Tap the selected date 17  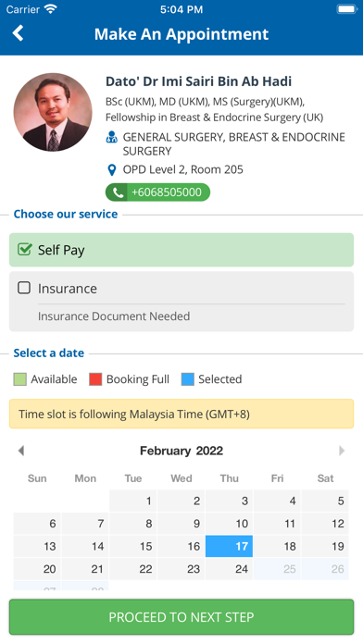click(229, 546)
